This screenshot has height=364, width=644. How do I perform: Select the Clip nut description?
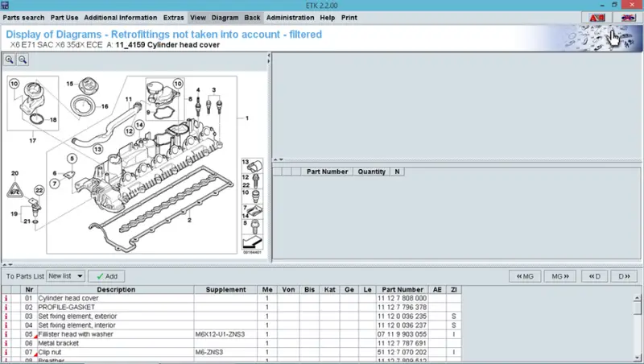(50, 353)
